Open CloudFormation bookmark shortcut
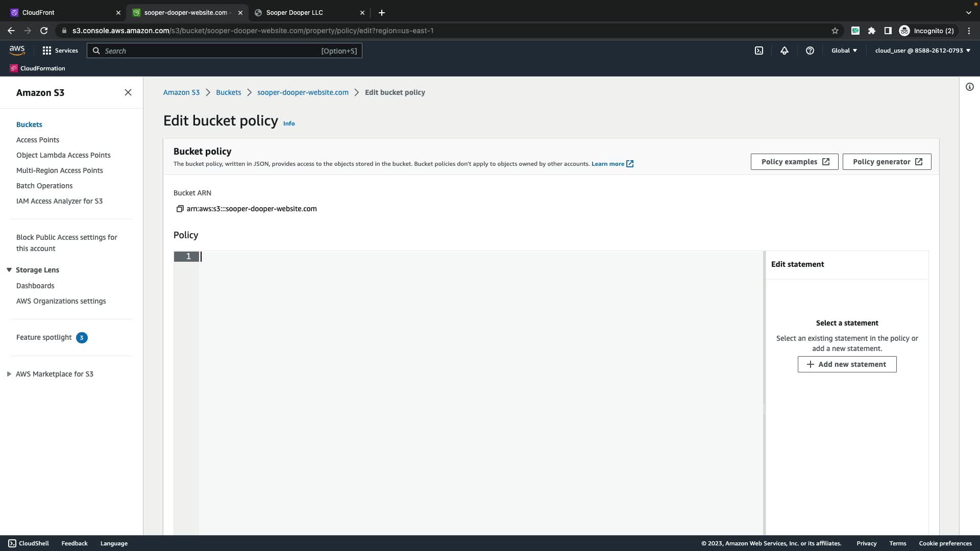980x551 pixels. pos(38,68)
